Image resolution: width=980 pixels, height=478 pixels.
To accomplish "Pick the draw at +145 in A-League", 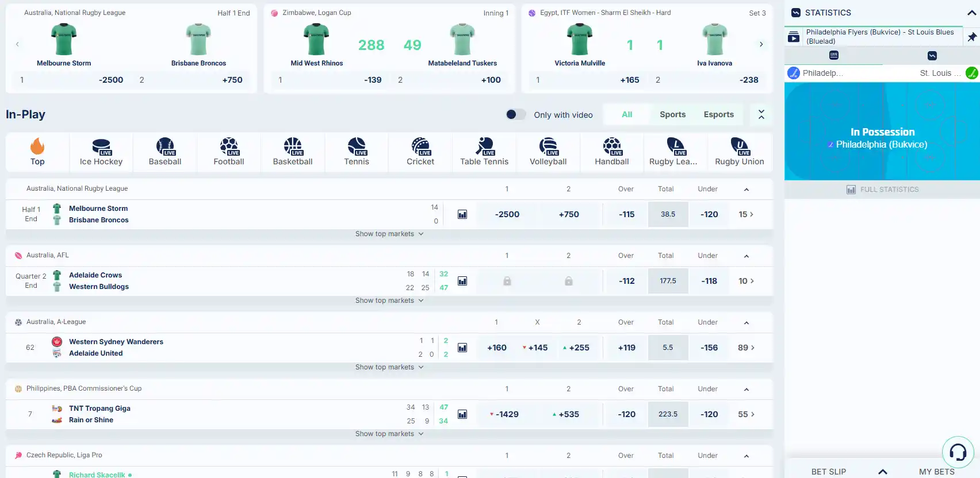I will tap(537, 348).
